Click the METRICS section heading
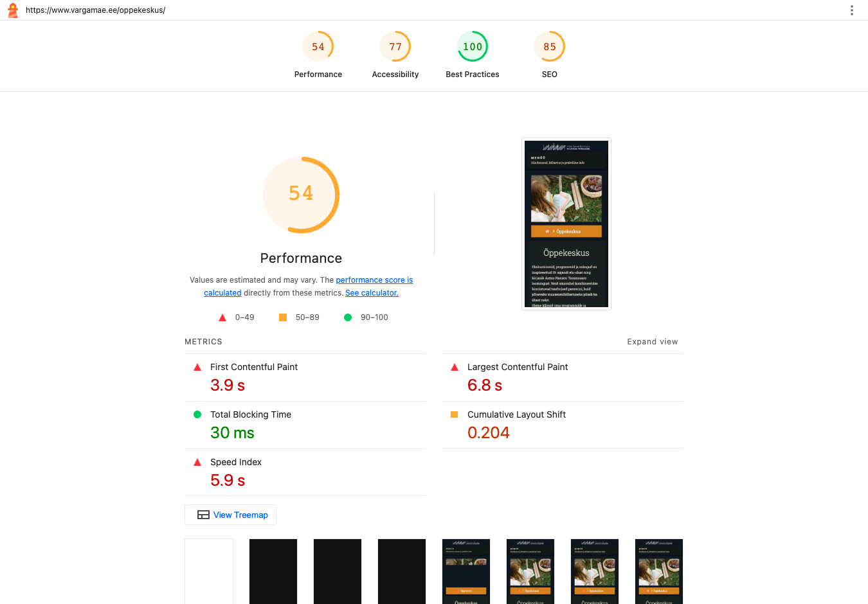Image resolution: width=868 pixels, height=604 pixels. pos(203,342)
